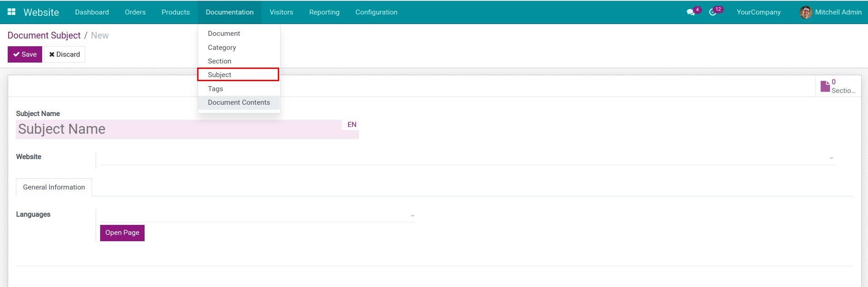Save the new document subject
This screenshot has height=287, width=868.
coord(25,54)
